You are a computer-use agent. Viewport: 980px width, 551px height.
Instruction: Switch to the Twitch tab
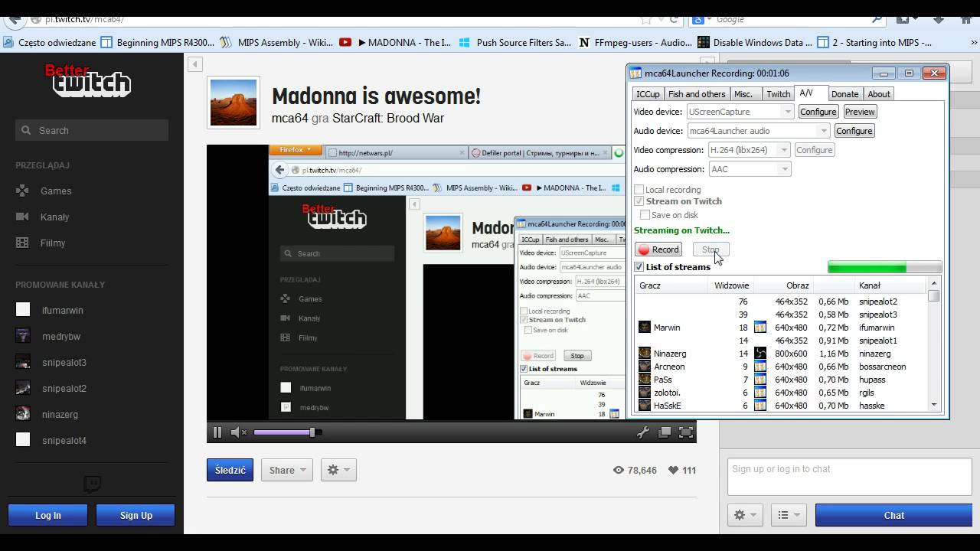779,94
